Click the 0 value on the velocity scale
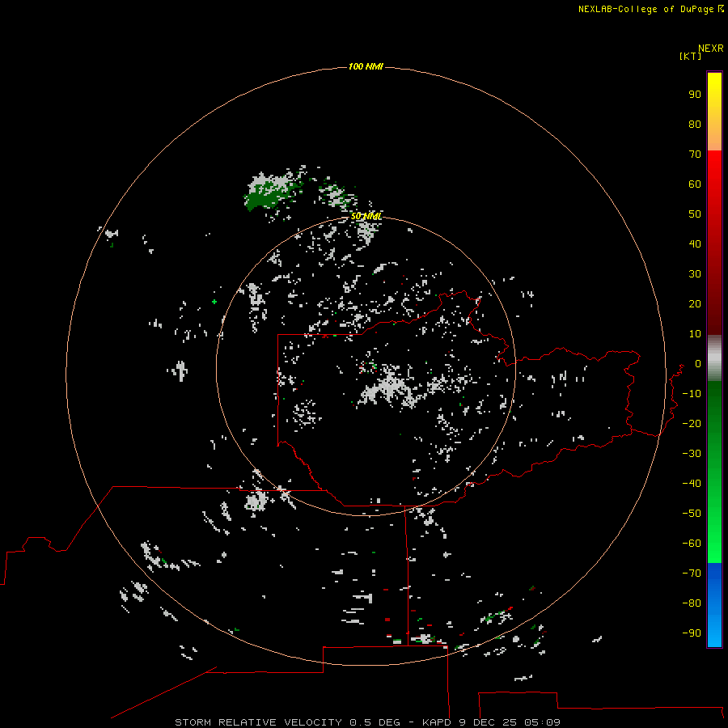728x728 pixels. pos(698,363)
